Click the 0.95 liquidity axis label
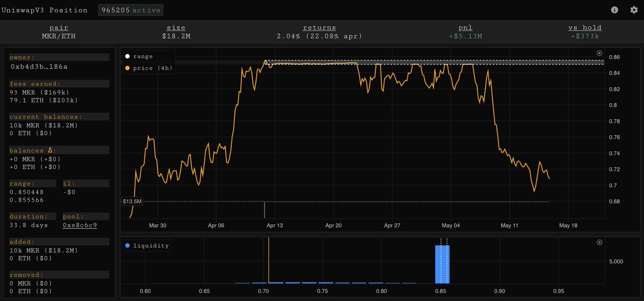The image size is (644, 301). pos(558,291)
